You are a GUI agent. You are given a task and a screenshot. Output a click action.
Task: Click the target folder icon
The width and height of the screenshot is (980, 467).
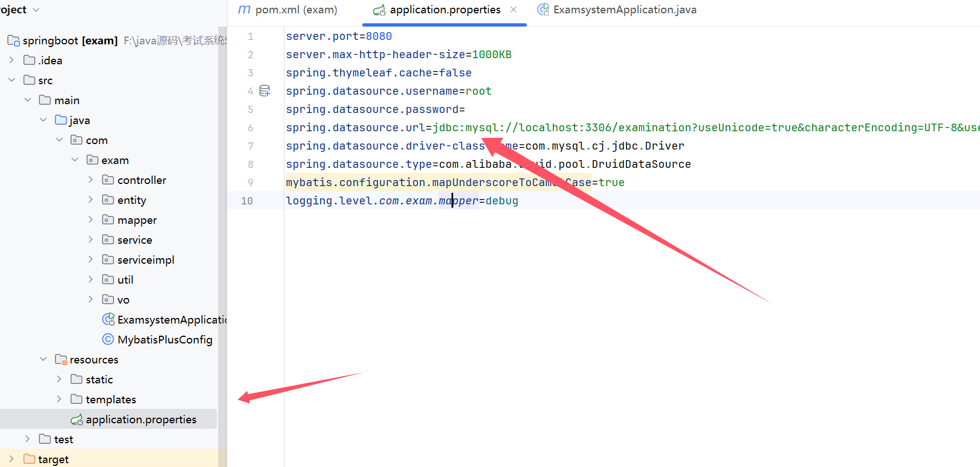pos(29,459)
